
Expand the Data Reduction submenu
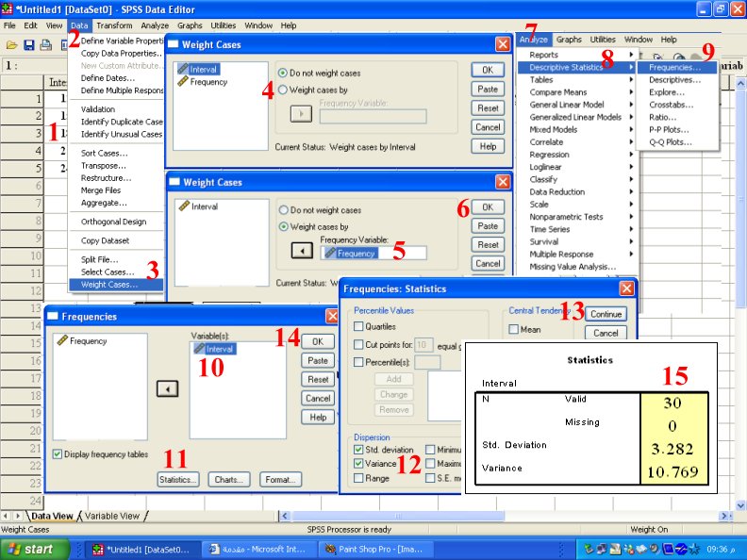(x=577, y=192)
